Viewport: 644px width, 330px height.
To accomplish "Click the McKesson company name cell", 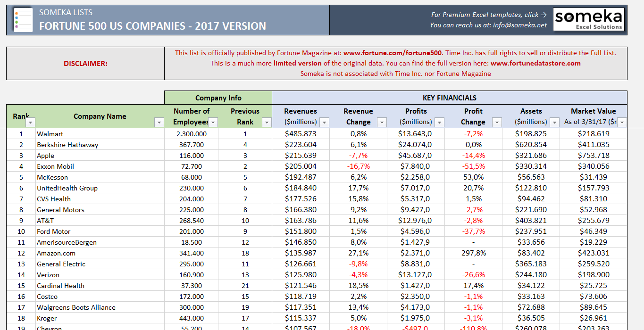I will (100, 177).
